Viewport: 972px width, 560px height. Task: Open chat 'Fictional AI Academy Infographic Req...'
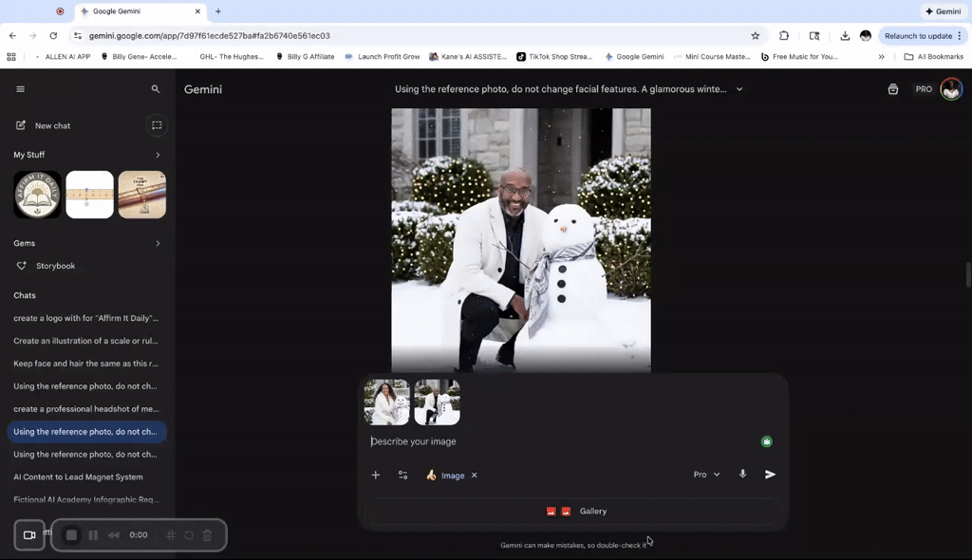[86, 500]
